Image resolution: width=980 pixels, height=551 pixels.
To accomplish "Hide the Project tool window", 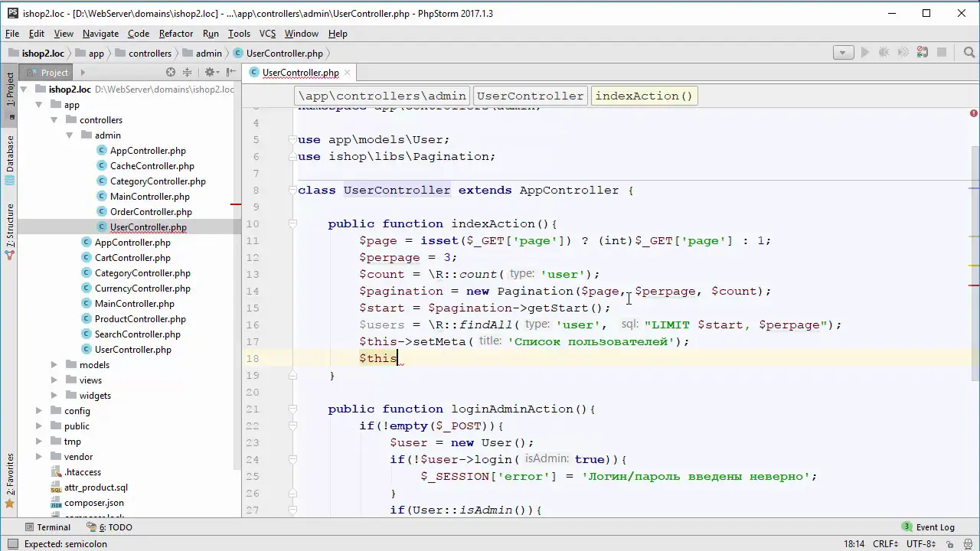I will [x=230, y=72].
